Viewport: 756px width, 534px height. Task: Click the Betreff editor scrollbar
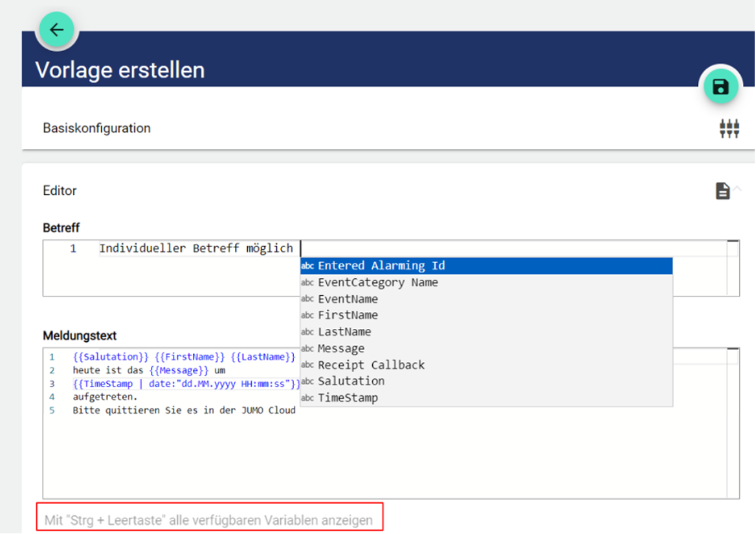[x=733, y=268]
